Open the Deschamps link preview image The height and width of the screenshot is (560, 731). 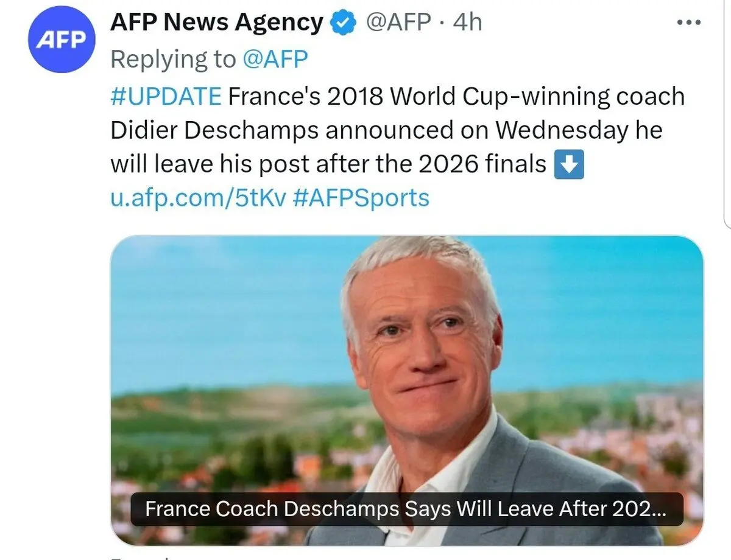coord(406,390)
